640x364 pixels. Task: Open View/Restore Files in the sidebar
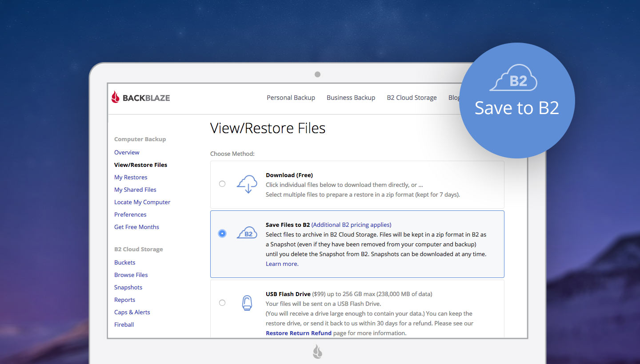click(140, 165)
